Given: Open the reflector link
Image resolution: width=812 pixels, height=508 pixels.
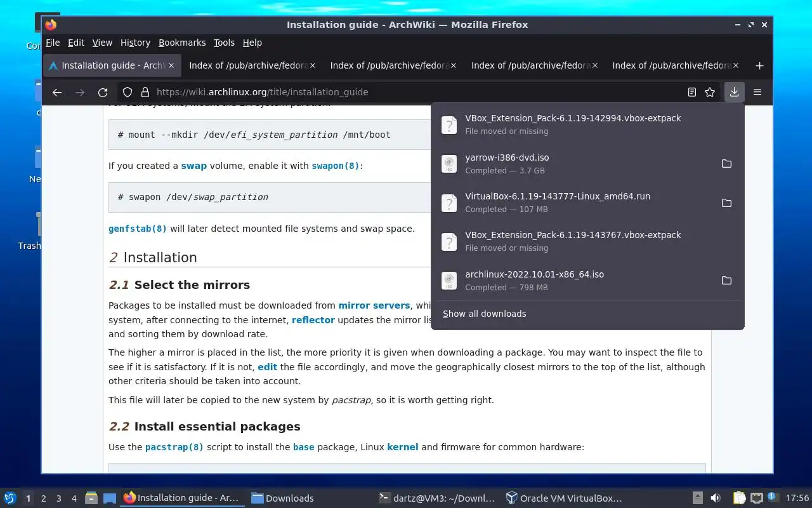Looking at the screenshot, I should click(313, 320).
